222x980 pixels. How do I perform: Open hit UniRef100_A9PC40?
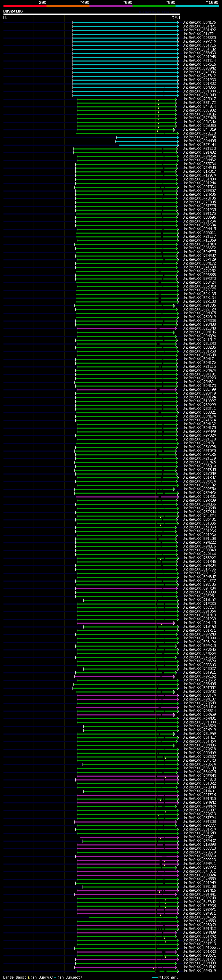click(x=199, y=41)
